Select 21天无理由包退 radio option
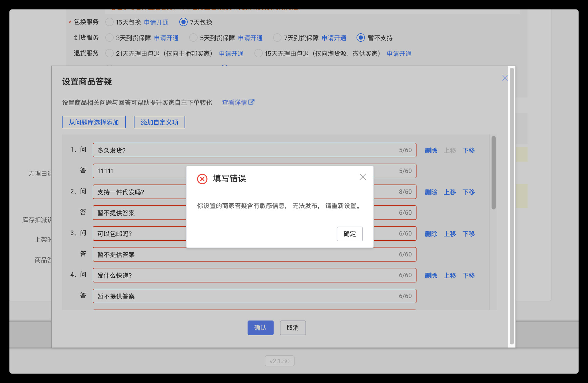Viewport: 588px width, 383px height. pyautogui.click(x=109, y=53)
